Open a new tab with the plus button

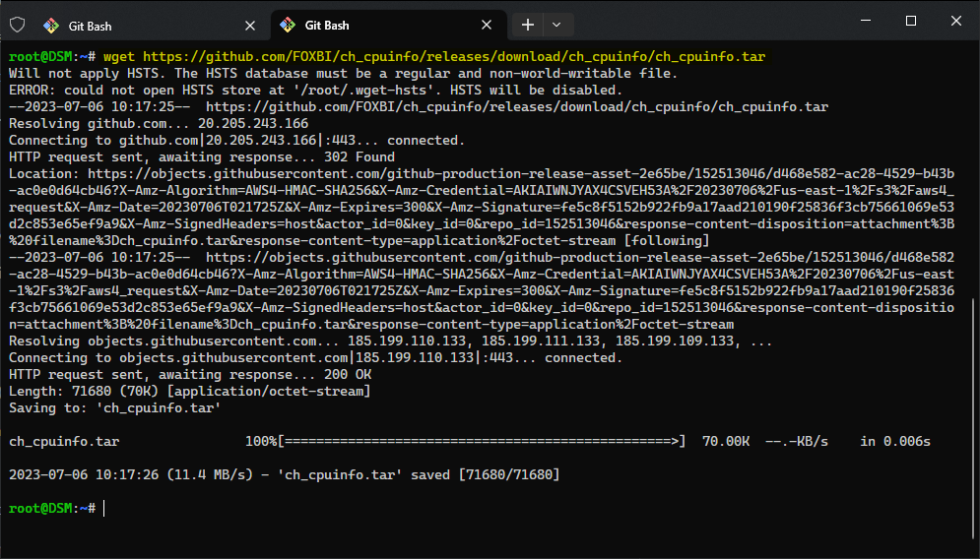[x=528, y=25]
